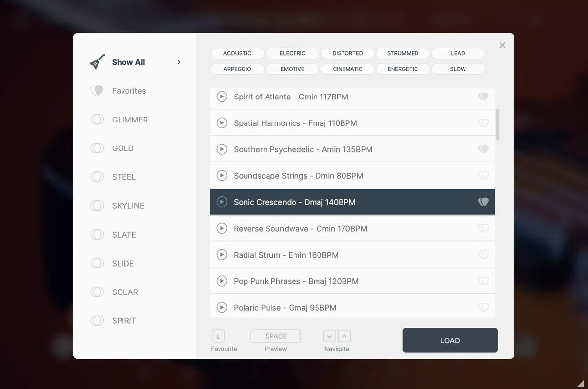The width and height of the screenshot is (588, 389).
Task: Favorite the Spatial Harmonics preset
Action: 483,123
